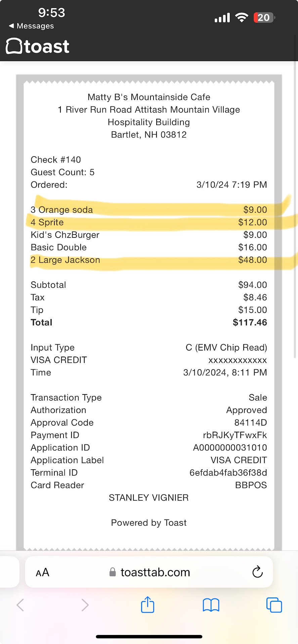Open the AA reader options menu
This screenshot has width=298, height=644.
(43, 572)
